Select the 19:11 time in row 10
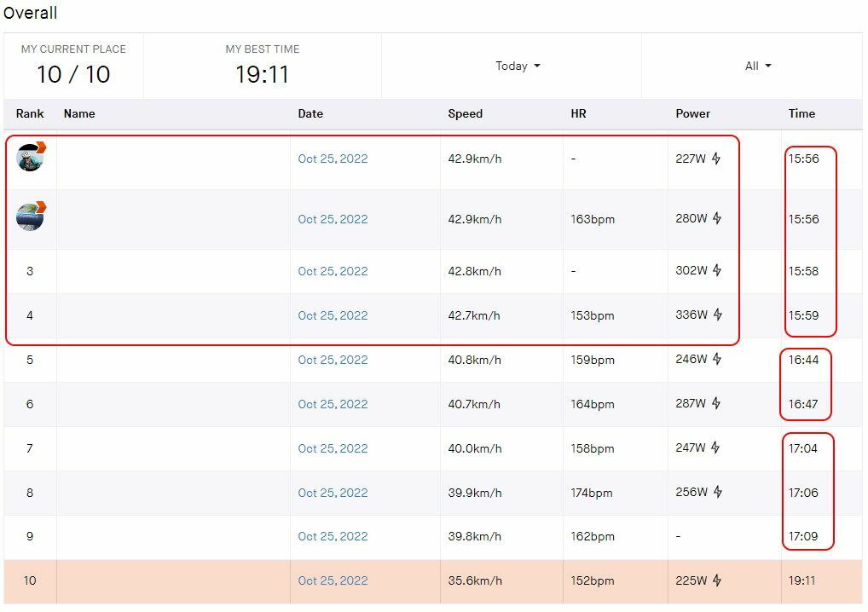 [x=801, y=580]
